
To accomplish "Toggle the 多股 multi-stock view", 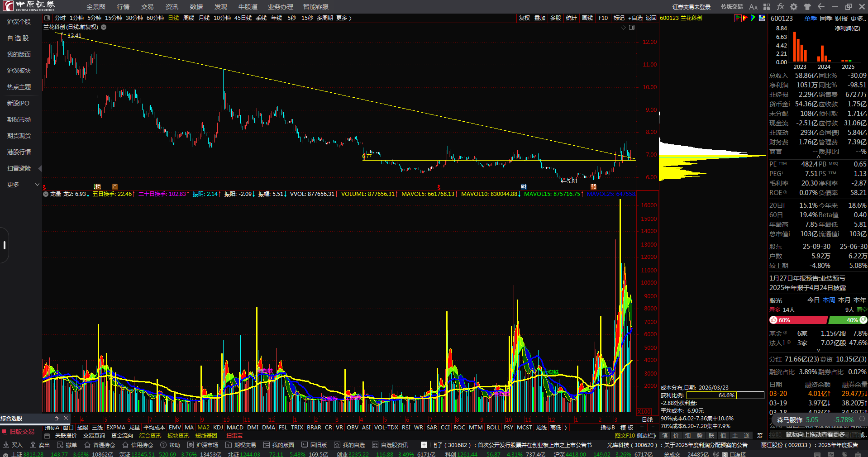I will click(x=556, y=18).
